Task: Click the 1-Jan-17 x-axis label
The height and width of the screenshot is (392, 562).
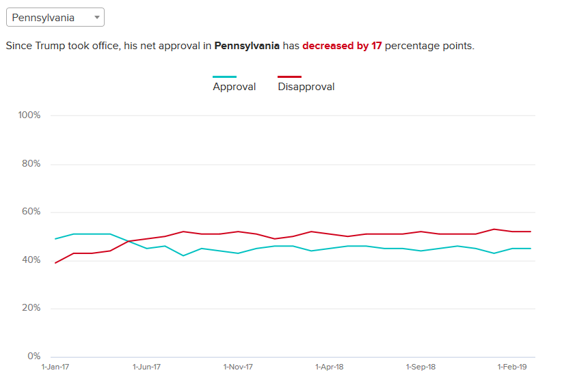Action: pyautogui.click(x=55, y=367)
